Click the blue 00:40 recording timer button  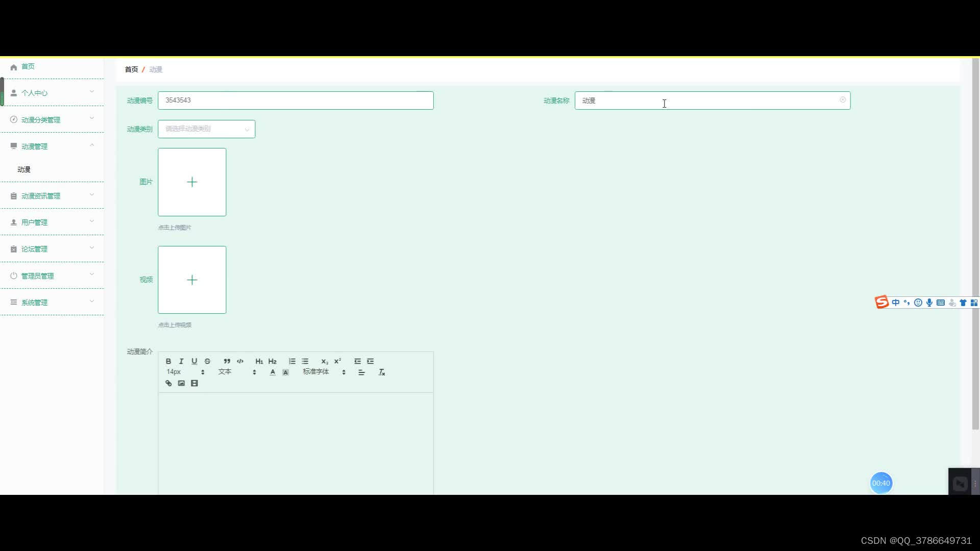pyautogui.click(x=881, y=483)
